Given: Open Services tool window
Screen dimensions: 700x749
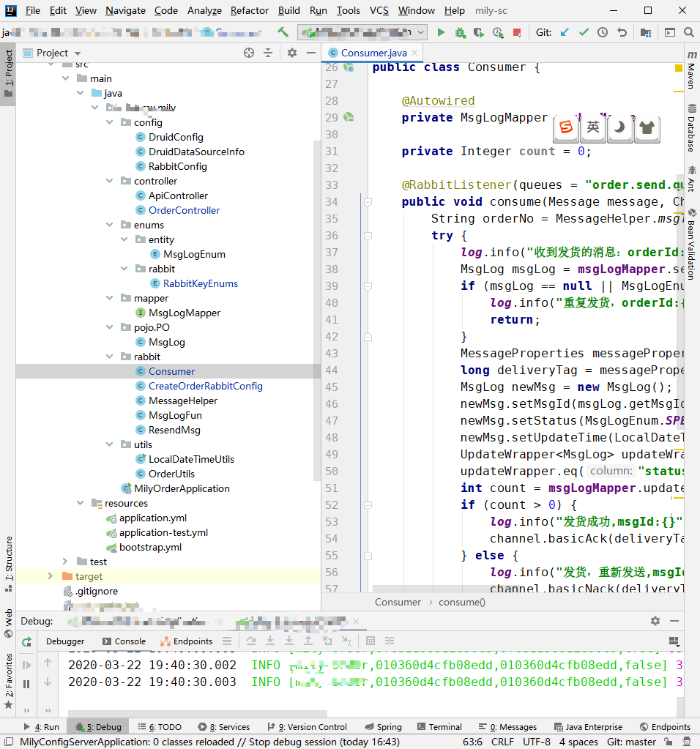Looking at the screenshot, I should pyautogui.click(x=224, y=726).
